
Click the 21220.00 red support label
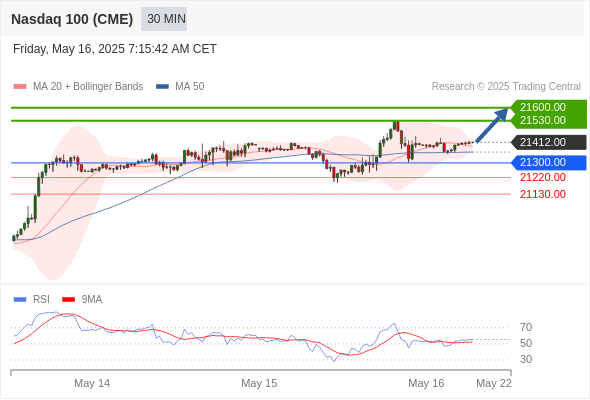point(543,177)
